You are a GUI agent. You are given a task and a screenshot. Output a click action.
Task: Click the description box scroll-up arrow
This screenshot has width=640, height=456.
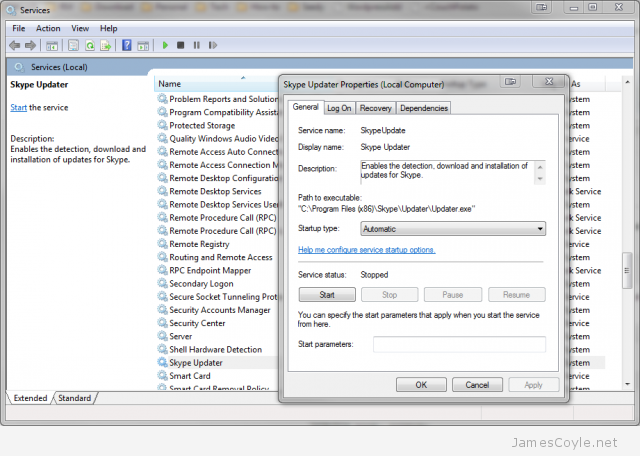(x=540, y=167)
